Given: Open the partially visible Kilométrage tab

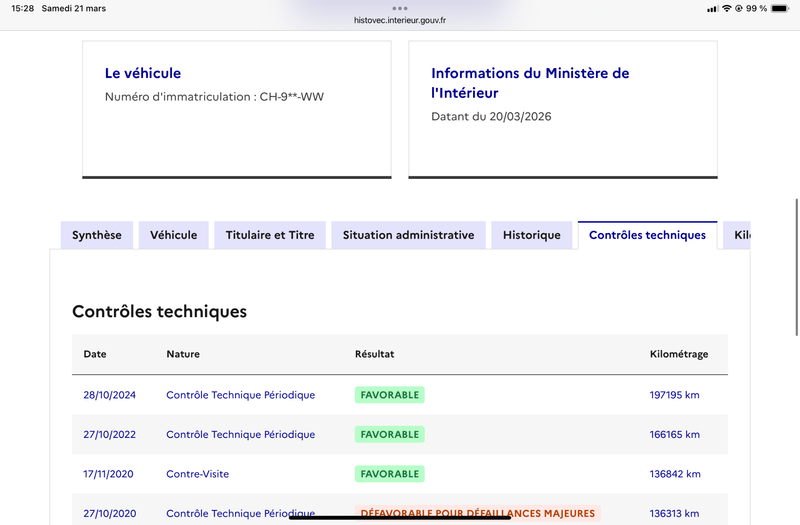Looking at the screenshot, I should [740, 235].
